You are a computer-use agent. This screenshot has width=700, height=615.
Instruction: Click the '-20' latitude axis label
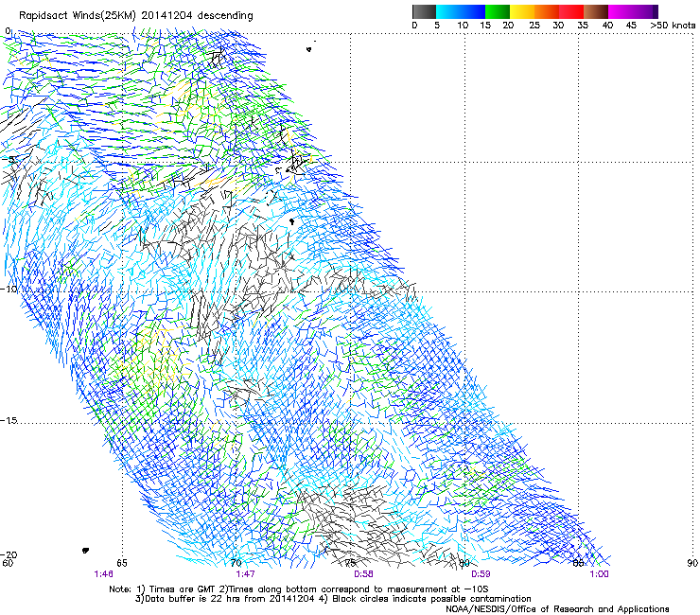coord(9,554)
